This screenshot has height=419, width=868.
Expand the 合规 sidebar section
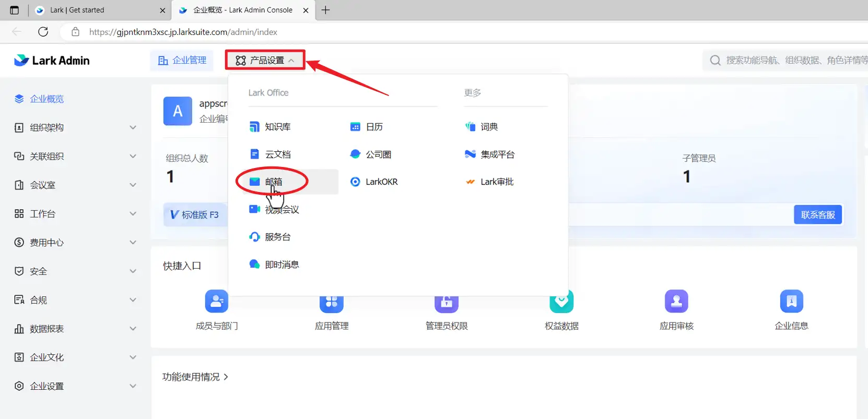pos(133,300)
